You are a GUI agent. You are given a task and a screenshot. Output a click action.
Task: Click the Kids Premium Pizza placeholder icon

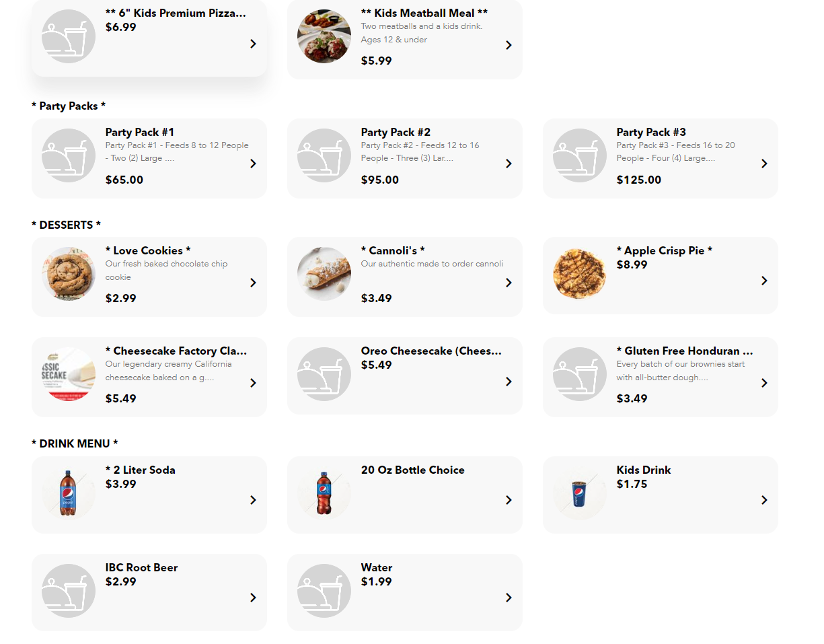(x=69, y=36)
